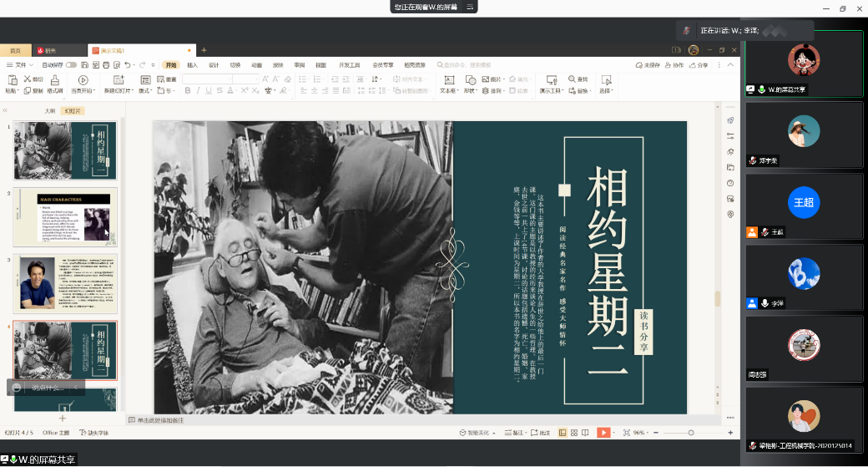The image size is (868, 467).
Task: Open the 形状 shapes tool
Action: (x=469, y=82)
